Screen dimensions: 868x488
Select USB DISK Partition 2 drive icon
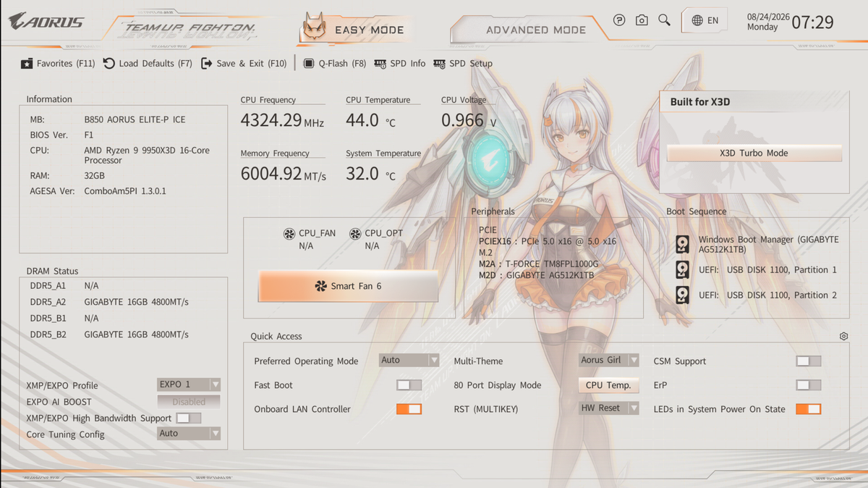click(x=682, y=295)
